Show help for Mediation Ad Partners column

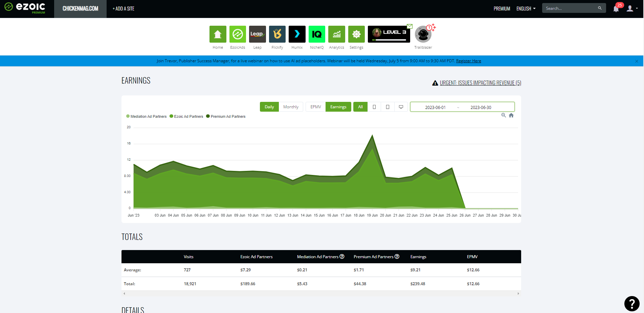(x=342, y=256)
